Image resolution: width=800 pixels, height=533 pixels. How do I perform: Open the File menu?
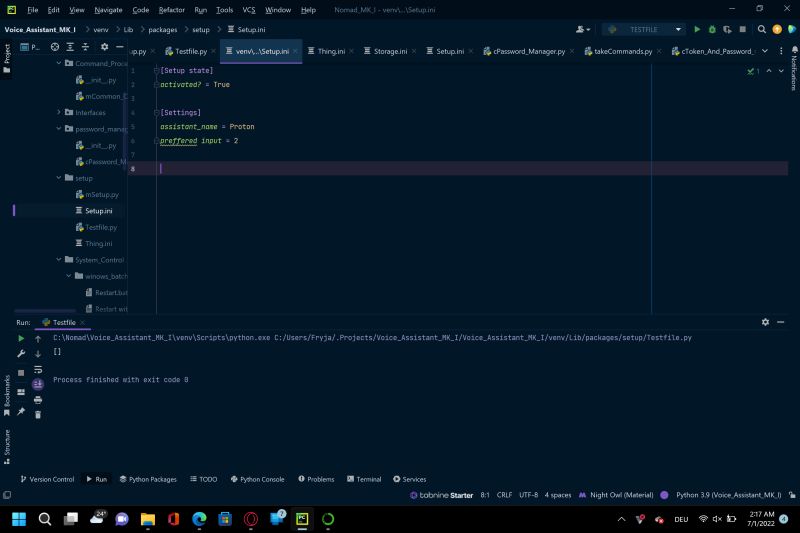(33, 10)
